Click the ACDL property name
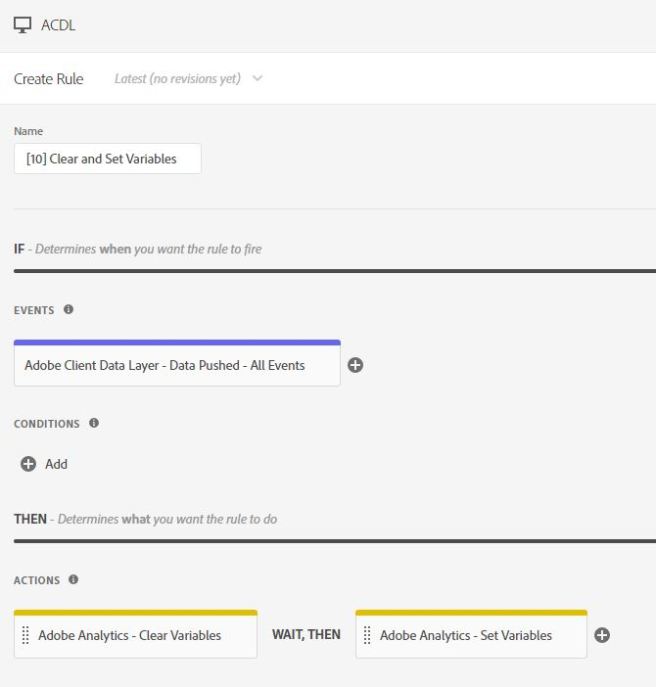This screenshot has width=656, height=687. 58,25
